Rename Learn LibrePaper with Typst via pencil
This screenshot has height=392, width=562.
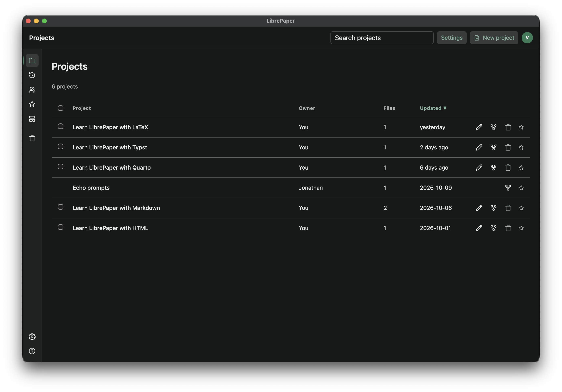479,147
